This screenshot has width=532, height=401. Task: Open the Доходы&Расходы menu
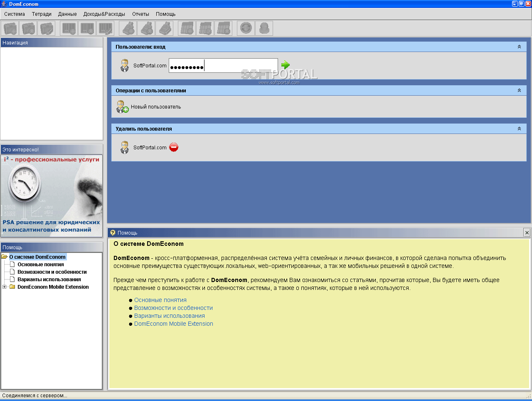coord(104,14)
